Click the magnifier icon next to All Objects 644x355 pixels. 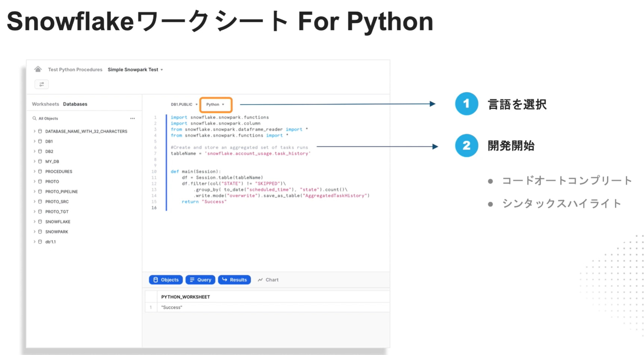(34, 118)
